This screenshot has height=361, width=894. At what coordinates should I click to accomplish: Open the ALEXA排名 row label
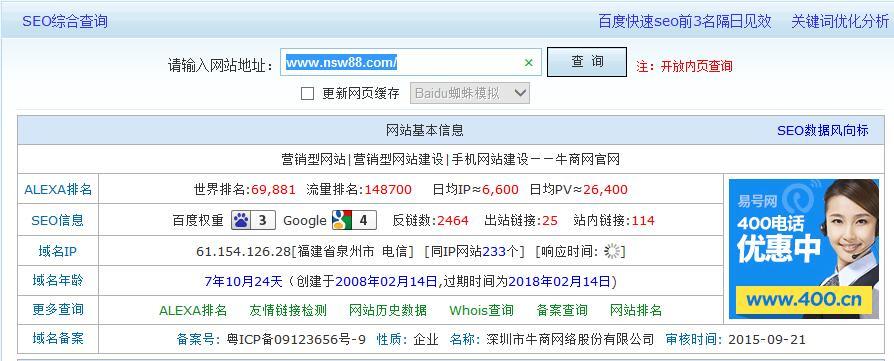click(58, 190)
